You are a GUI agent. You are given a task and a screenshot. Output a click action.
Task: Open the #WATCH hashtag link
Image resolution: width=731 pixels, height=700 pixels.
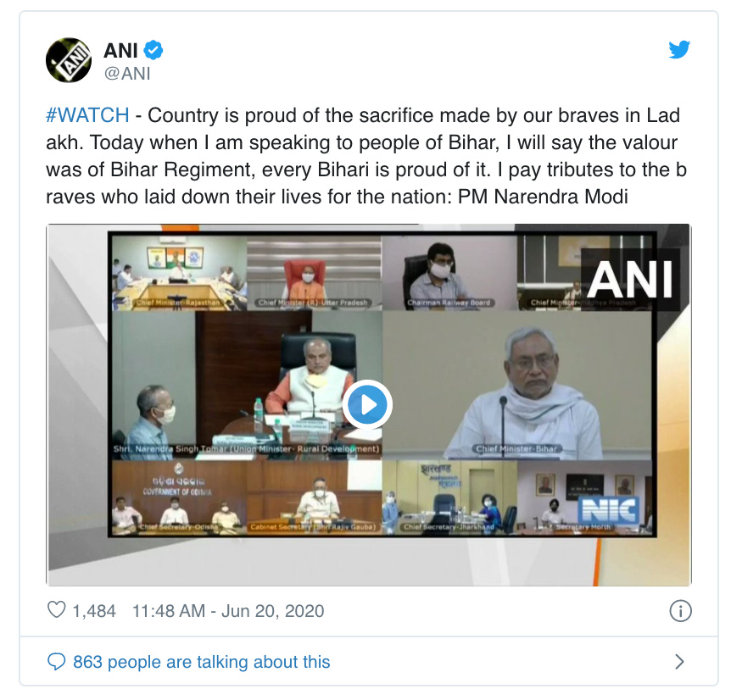(x=87, y=115)
